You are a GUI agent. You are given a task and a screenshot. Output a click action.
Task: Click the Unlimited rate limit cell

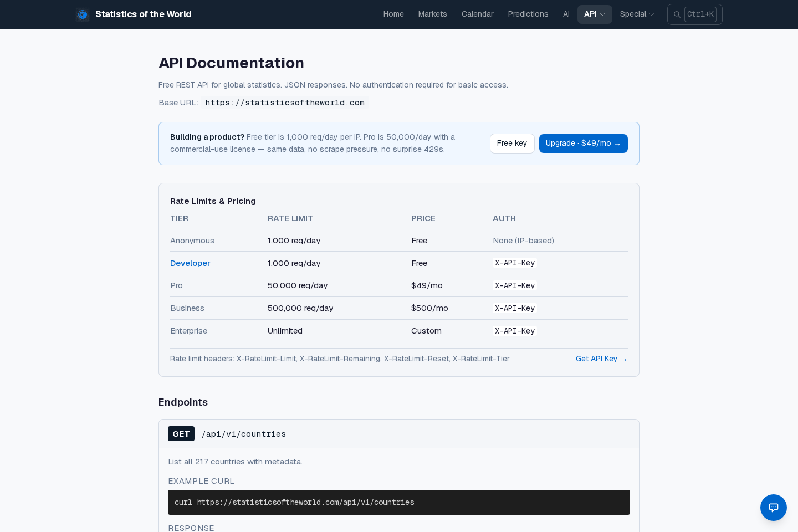(x=285, y=331)
